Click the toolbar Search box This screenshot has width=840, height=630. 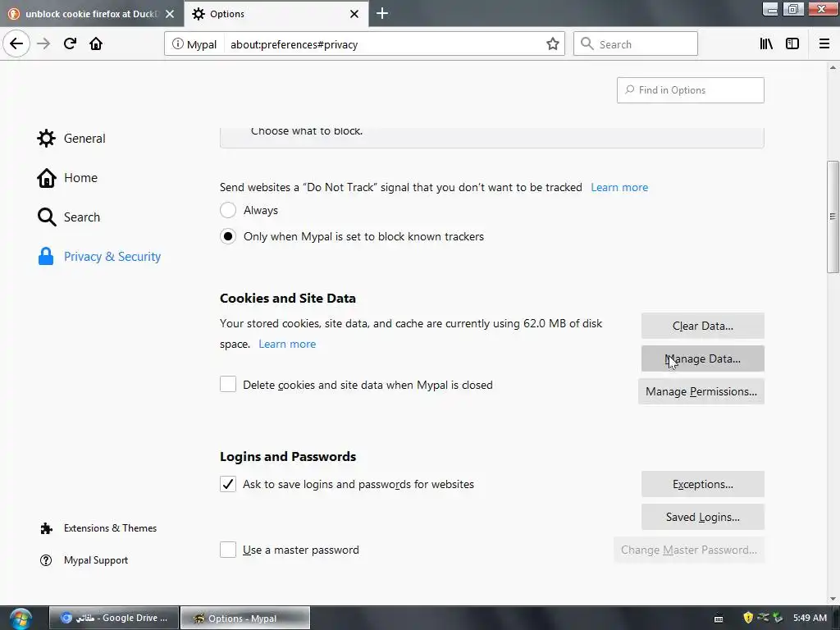tap(636, 44)
